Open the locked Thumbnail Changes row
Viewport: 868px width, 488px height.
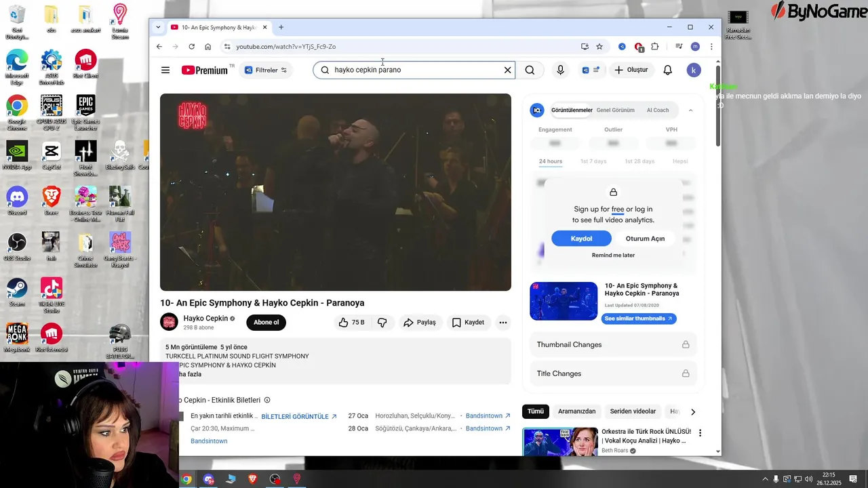click(x=613, y=344)
